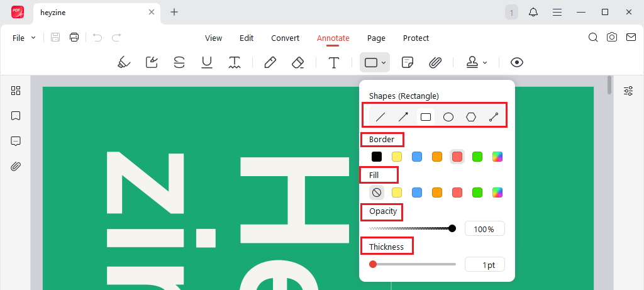Open the Bookmarks sidebar panel
644x290 pixels.
click(16, 116)
